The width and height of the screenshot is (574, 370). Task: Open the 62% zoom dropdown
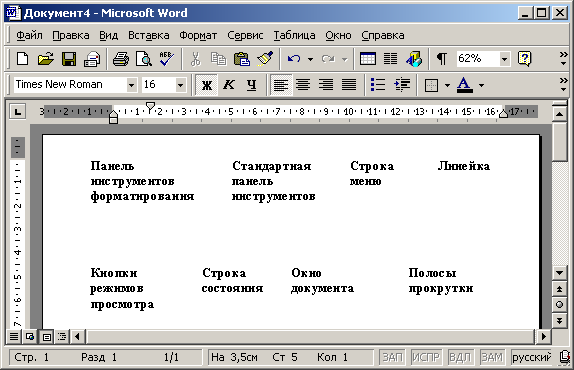504,59
